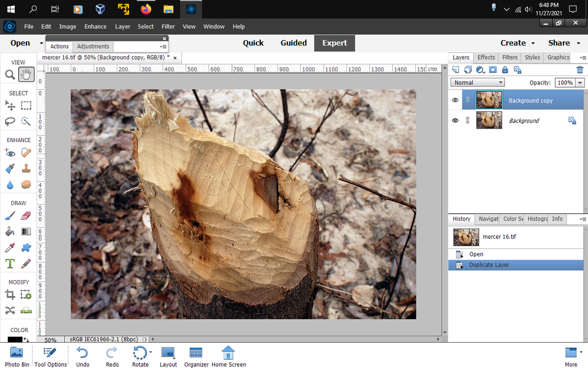Open the Normal blend mode dropdown

pos(478,83)
